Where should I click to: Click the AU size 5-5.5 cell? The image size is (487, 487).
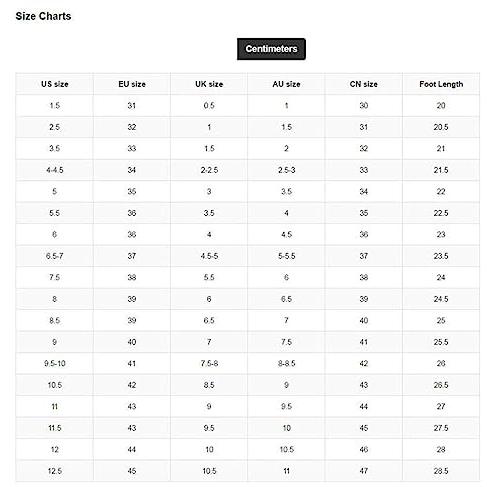[286, 256]
